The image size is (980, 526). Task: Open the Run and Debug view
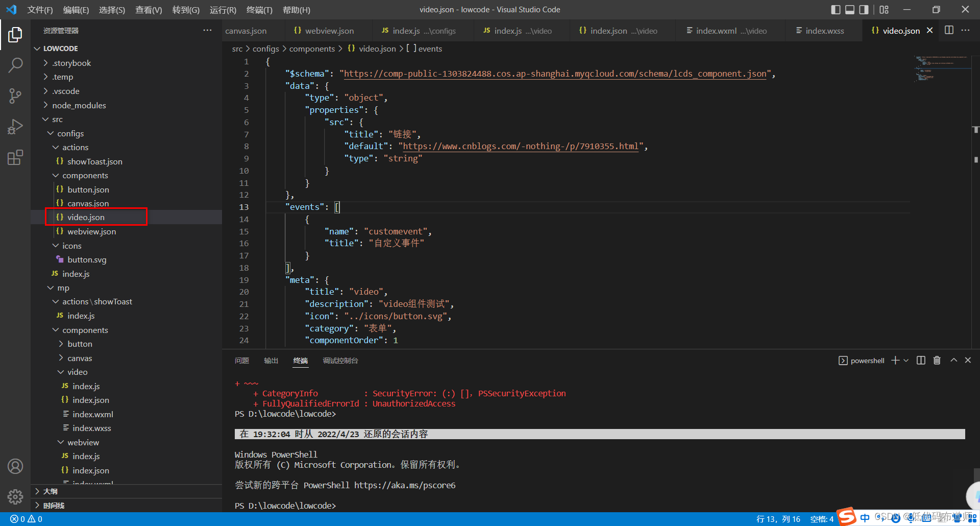pos(15,126)
